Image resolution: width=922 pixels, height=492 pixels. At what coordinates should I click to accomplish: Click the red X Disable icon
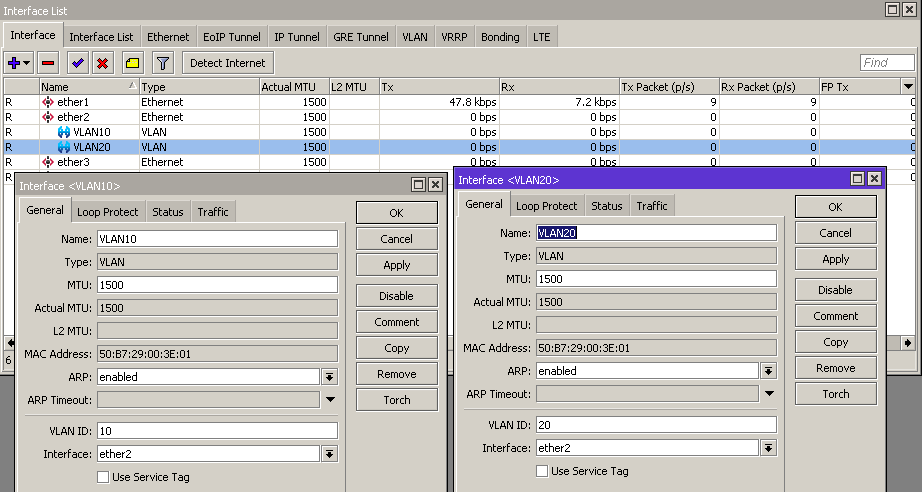point(103,63)
